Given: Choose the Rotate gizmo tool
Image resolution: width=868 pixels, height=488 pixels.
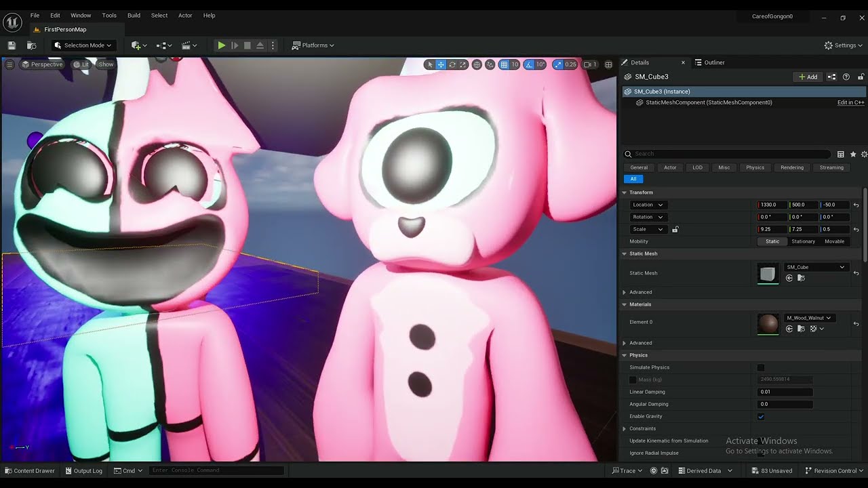Looking at the screenshot, I should click(452, 64).
